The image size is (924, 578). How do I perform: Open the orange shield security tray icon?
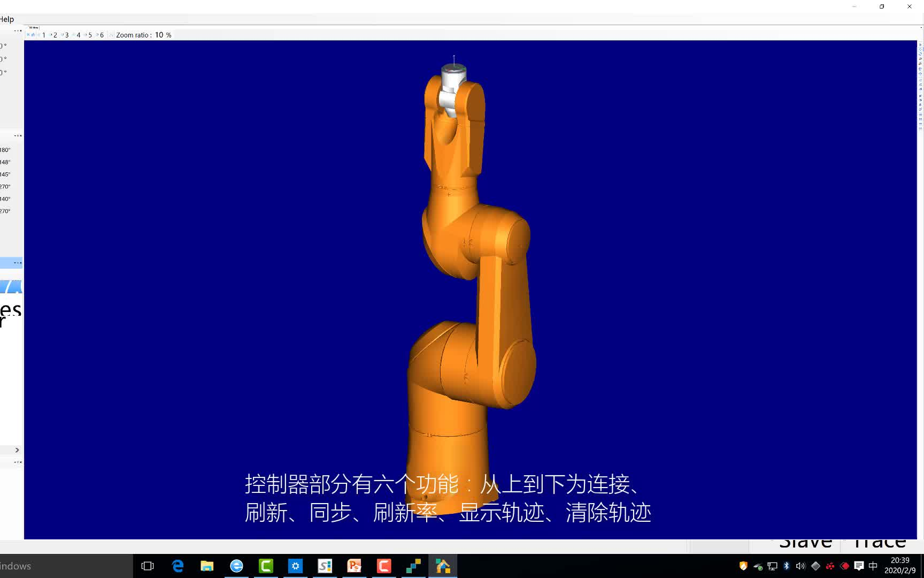coord(743,566)
